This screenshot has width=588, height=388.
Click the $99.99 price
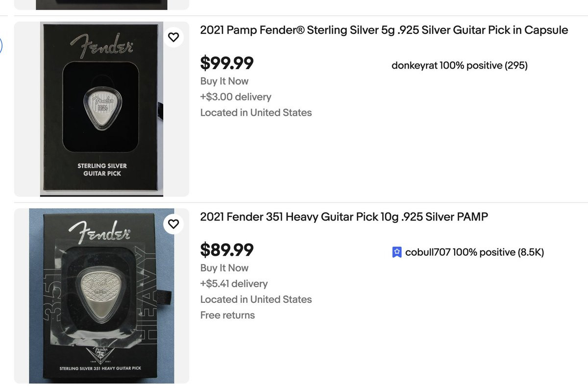pos(227,63)
